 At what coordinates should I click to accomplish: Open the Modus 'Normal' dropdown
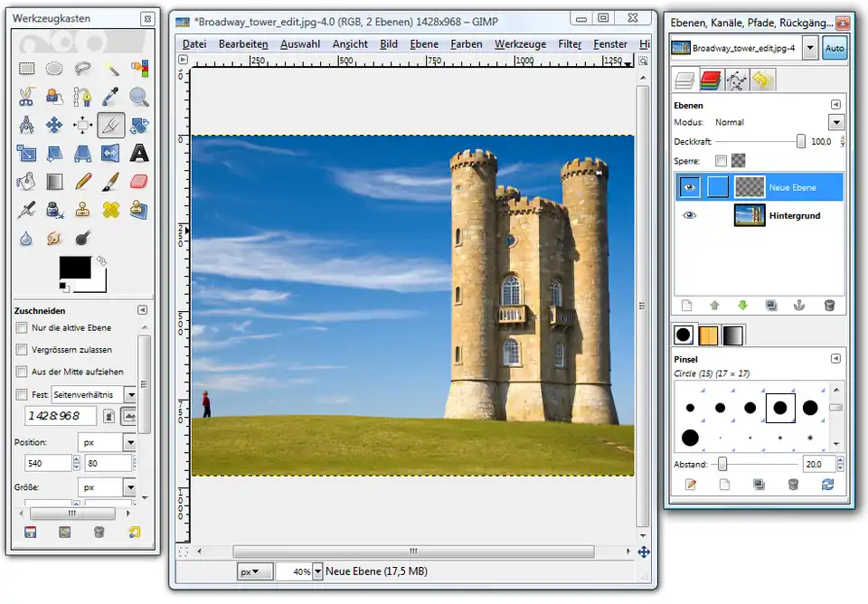[x=835, y=122]
